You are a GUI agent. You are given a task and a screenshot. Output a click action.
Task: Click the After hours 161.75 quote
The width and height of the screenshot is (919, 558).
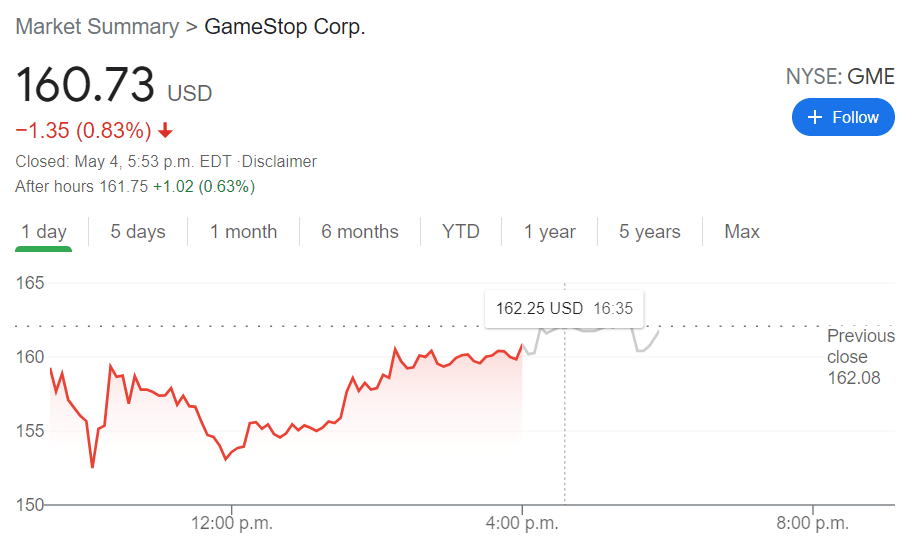click(x=135, y=186)
